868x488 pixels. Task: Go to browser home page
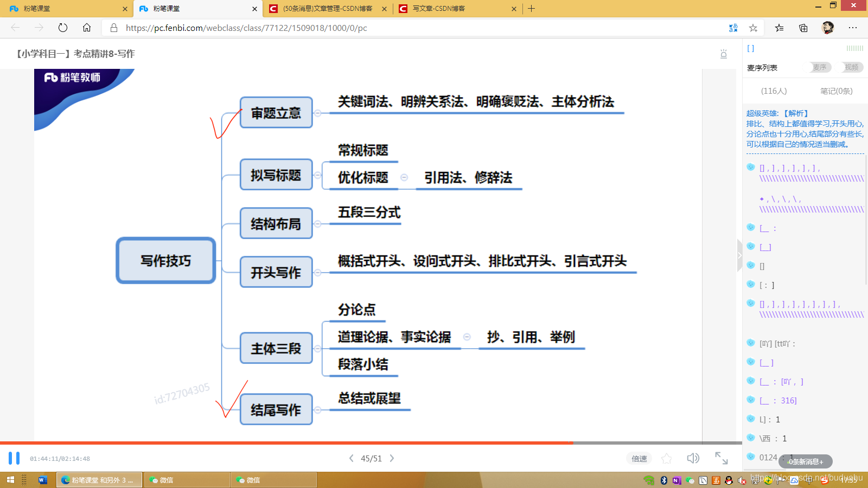(87, 28)
